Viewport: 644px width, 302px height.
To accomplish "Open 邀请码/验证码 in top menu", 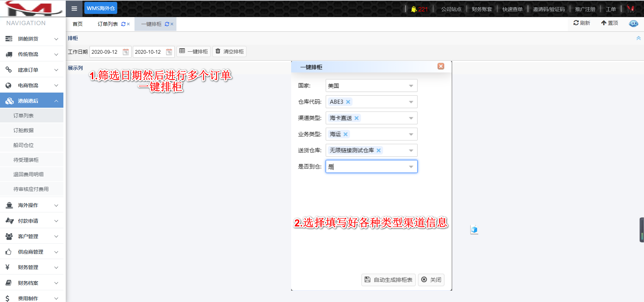I will pos(549,9).
